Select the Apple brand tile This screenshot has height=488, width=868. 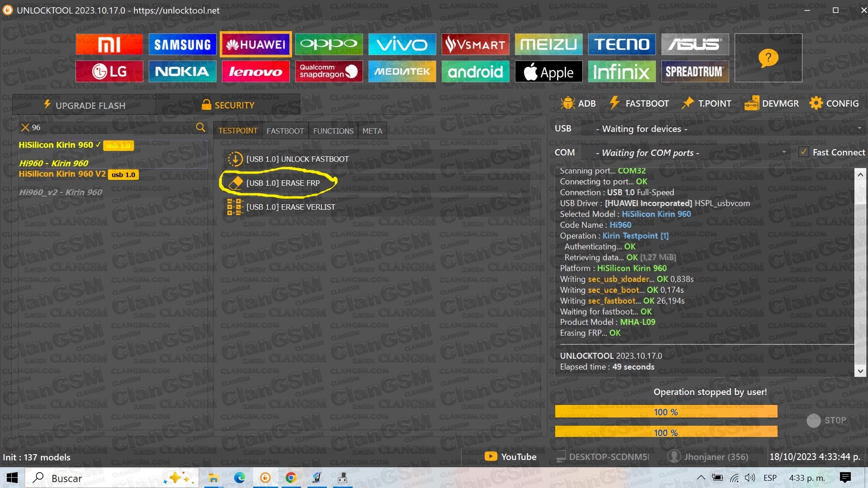coord(548,71)
